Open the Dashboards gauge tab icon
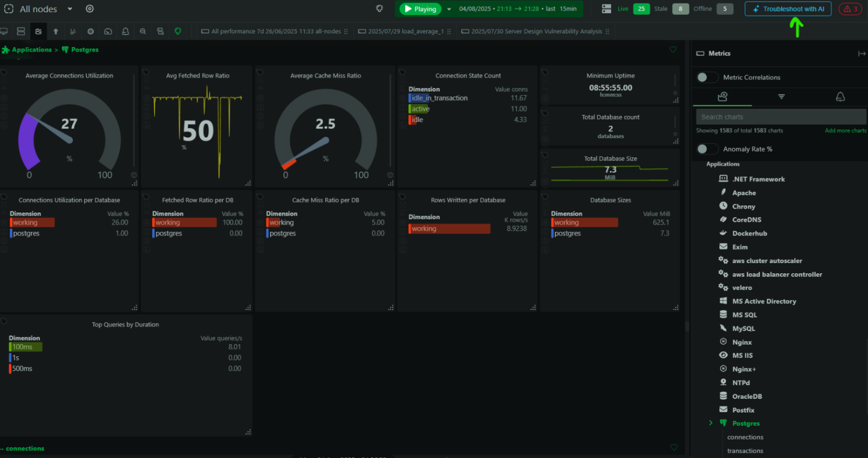The width and height of the screenshot is (868, 458). 108,31
